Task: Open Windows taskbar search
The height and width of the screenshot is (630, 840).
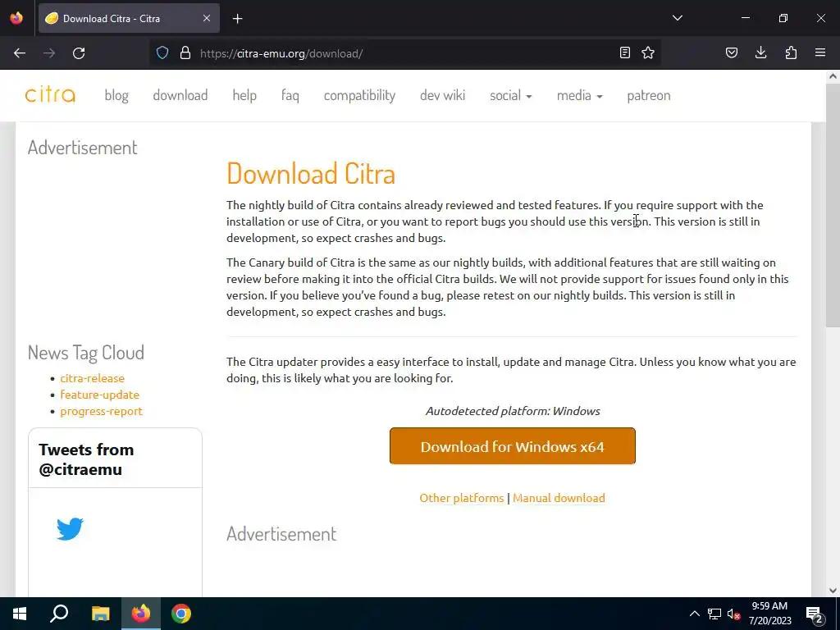Action: (x=59, y=614)
